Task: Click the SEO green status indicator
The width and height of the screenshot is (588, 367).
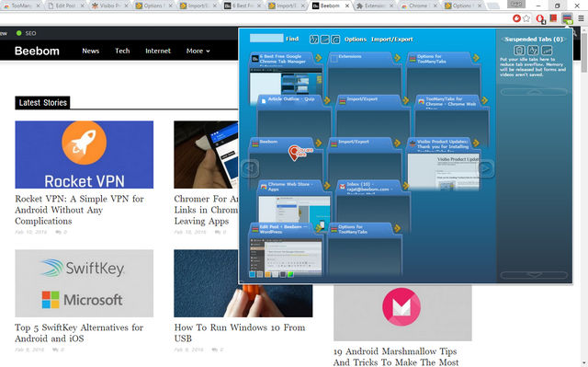Action: point(18,33)
